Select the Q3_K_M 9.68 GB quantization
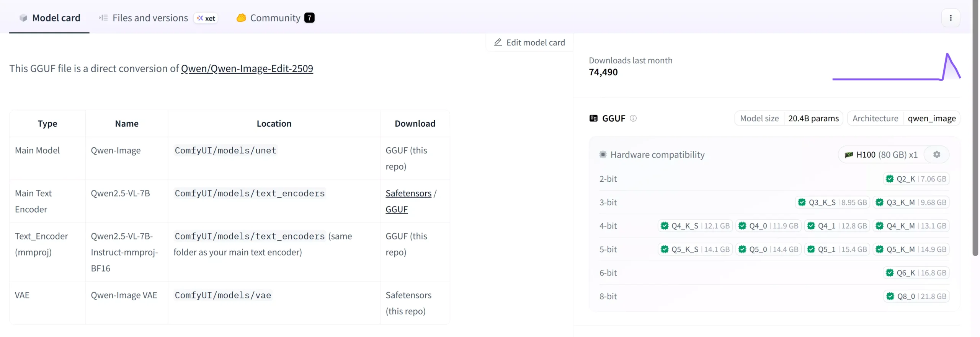The height and width of the screenshot is (337, 980). coord(911,202)
